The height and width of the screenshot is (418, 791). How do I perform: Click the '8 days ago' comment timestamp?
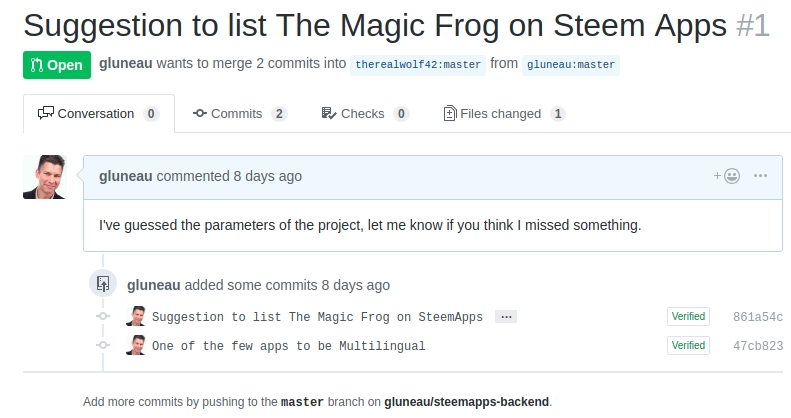[267, 176]
